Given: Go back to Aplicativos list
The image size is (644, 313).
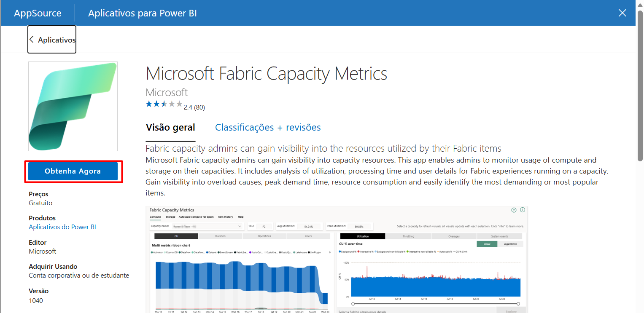Looking at the screenshot, I should click(x=52, y=40).
